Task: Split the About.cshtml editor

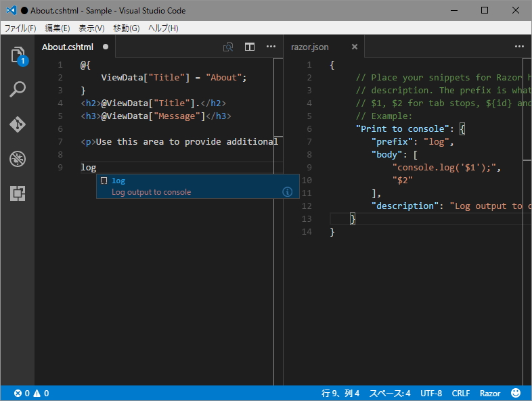Action: pos(250,47)
